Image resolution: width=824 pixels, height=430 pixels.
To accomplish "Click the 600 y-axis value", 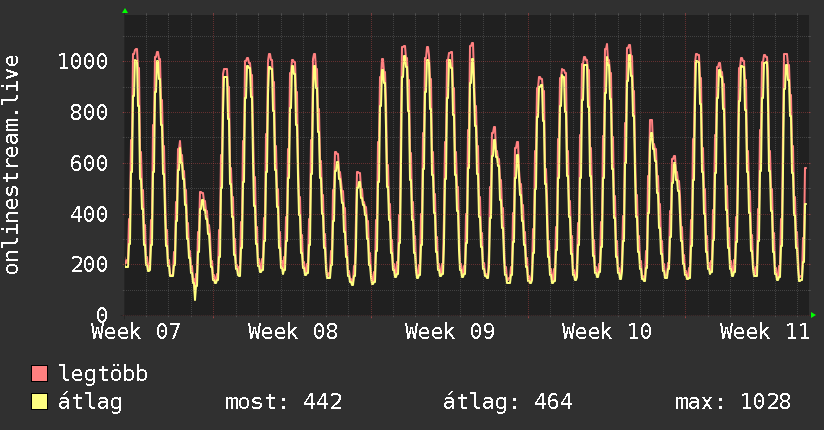I will pos(89,163).
